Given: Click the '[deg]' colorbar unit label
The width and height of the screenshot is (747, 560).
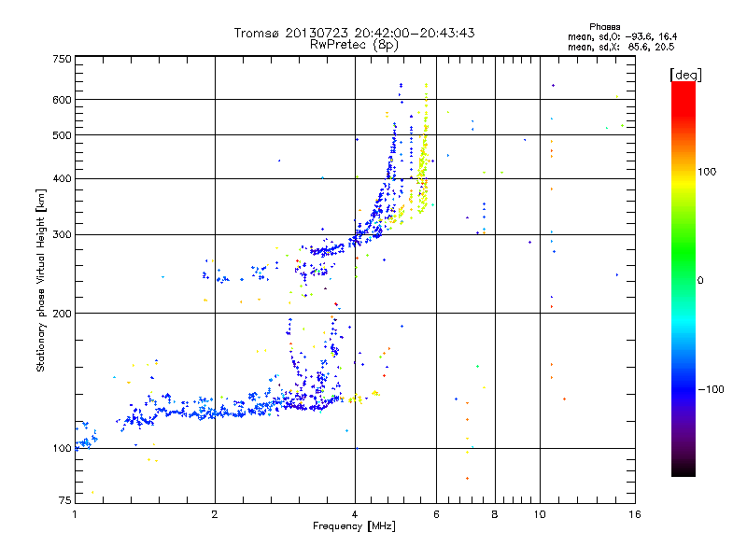Looking at the screenshot, I should [685, 75].
